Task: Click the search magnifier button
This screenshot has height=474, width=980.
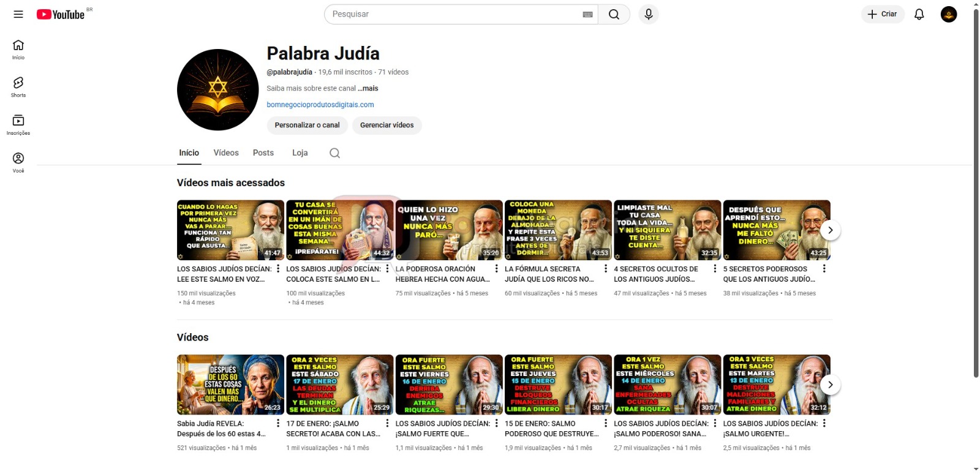Action: pyautogui.click(x=614, y=14)
